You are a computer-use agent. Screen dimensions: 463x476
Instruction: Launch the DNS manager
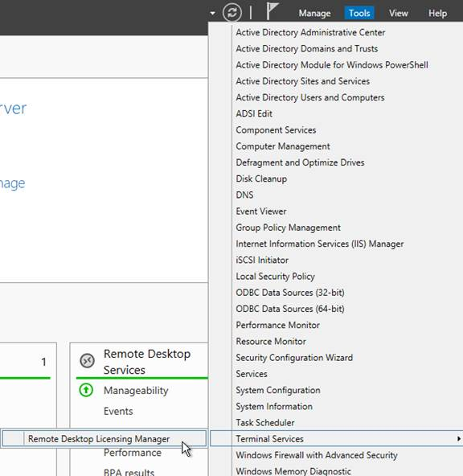pyautogui.click(x=244, y=195)
